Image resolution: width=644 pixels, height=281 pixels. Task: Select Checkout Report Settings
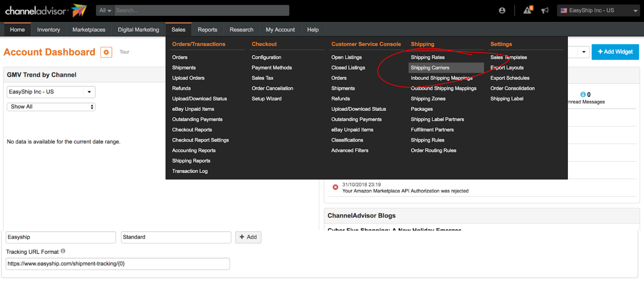200,140
